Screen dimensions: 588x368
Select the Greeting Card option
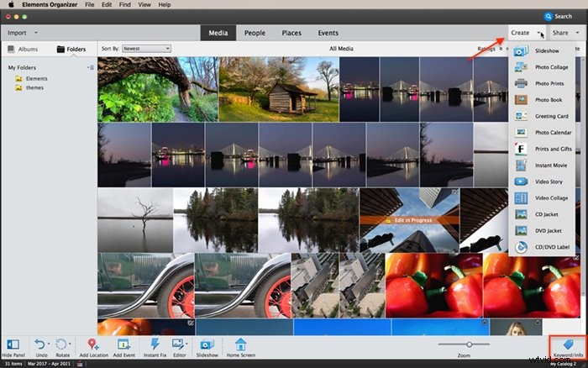click(x=541, y=116)
